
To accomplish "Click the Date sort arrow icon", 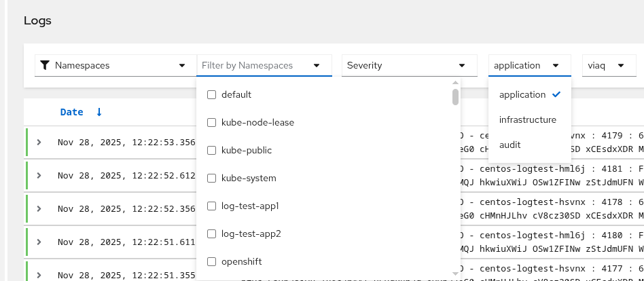I will pos(99,112).
